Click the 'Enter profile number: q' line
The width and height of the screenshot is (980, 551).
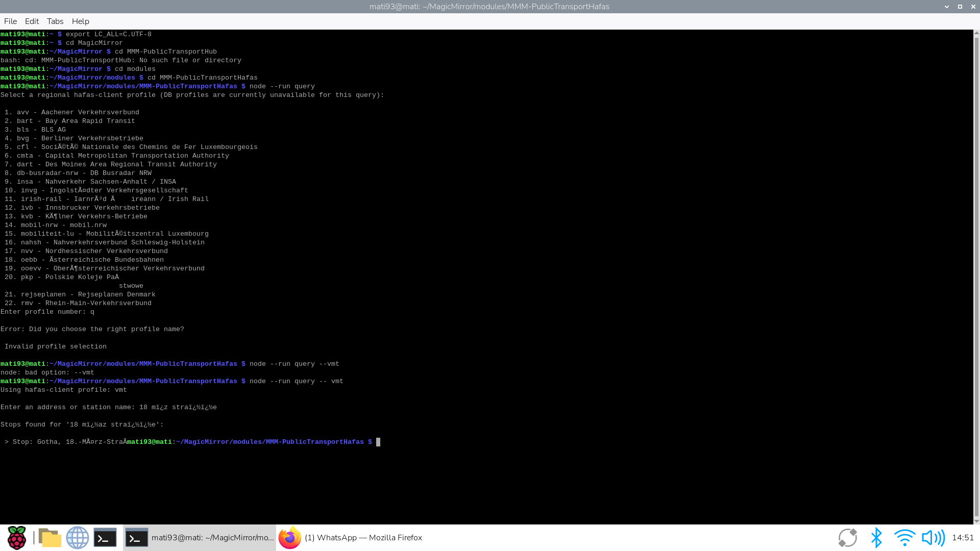[x=47, y=312]
